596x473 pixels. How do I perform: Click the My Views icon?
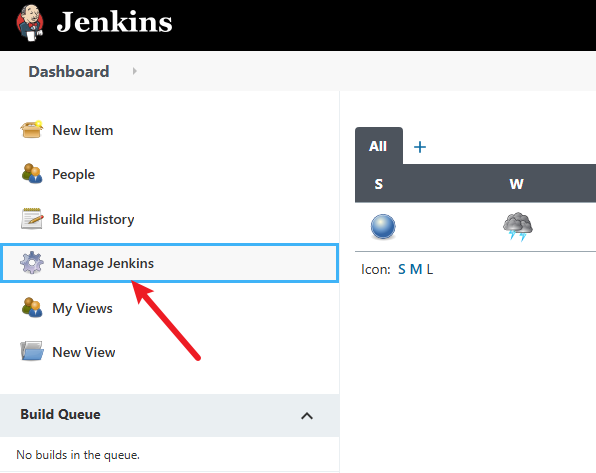pyautogui.click(x=32, y=307)
